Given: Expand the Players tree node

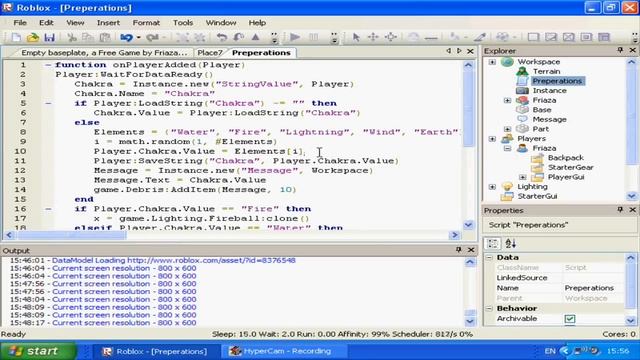Looking at the screenshot, I should coord(492,139).
